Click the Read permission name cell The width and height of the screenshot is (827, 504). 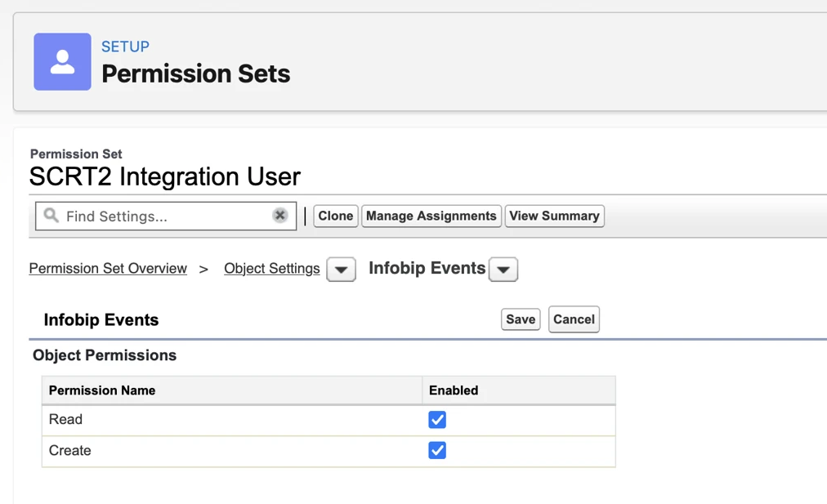(x=232, y=420)
